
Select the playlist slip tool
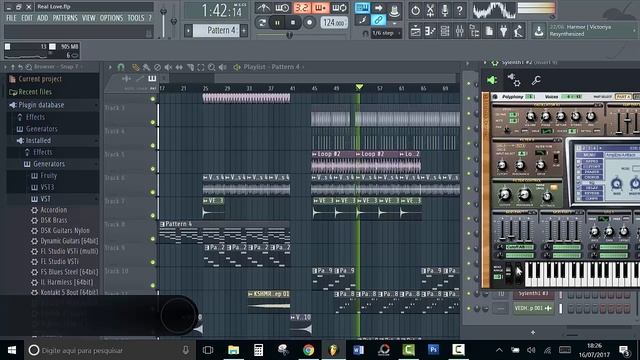pyautogui.click(x=179, y=67)
